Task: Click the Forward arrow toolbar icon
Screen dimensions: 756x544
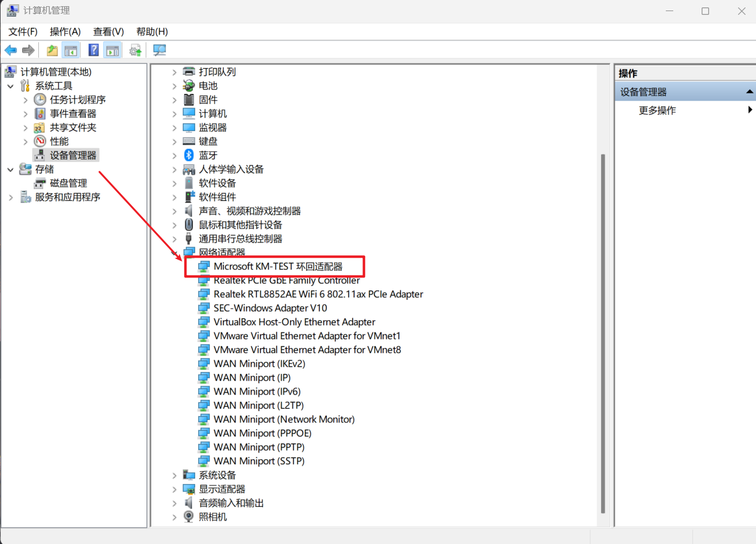Action: (x=28, y=50)
